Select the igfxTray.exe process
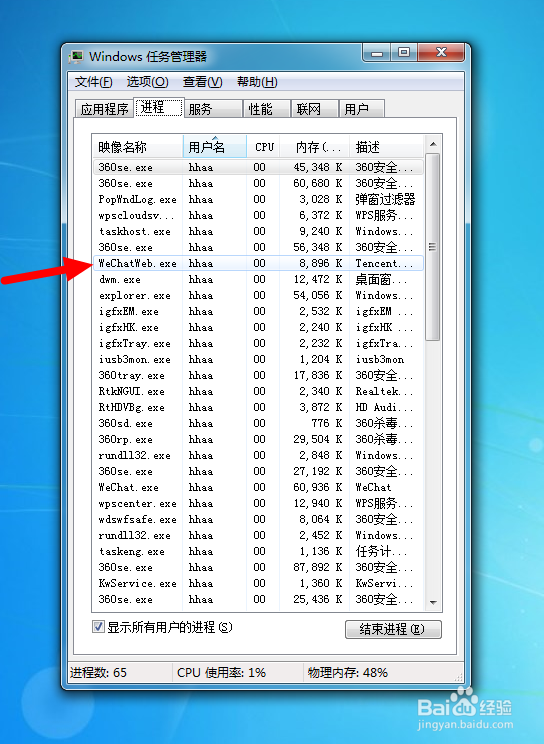Viewport: 544px width, 744px height. pyautogui.click(x=259, y=344)
